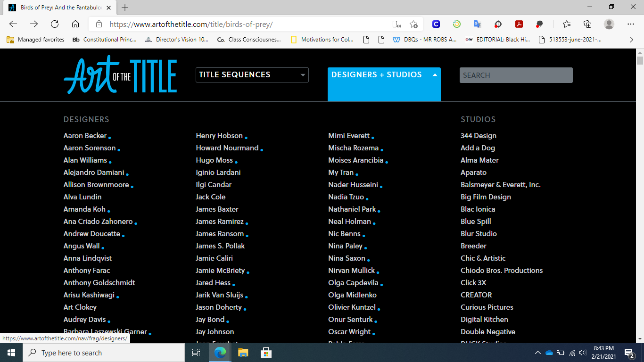Open designer Alejandro Damiani
The width and height of the screenshot is (644, 362).
click(x=94, y=173)
